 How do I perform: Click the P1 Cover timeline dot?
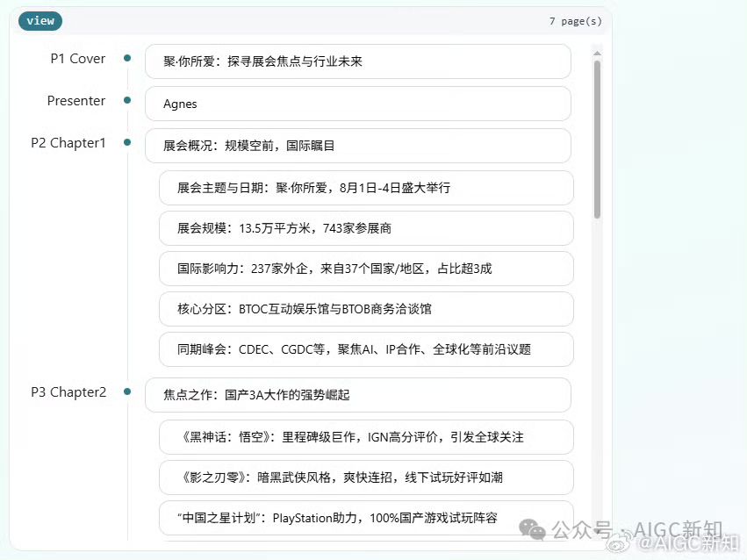(x=127, y=58)
